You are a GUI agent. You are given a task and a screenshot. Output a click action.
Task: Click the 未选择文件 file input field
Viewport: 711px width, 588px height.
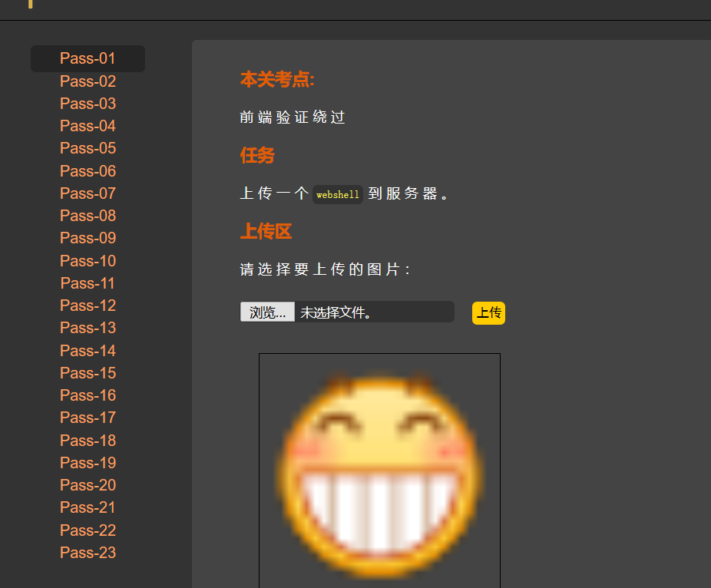(x=369, y=312)
